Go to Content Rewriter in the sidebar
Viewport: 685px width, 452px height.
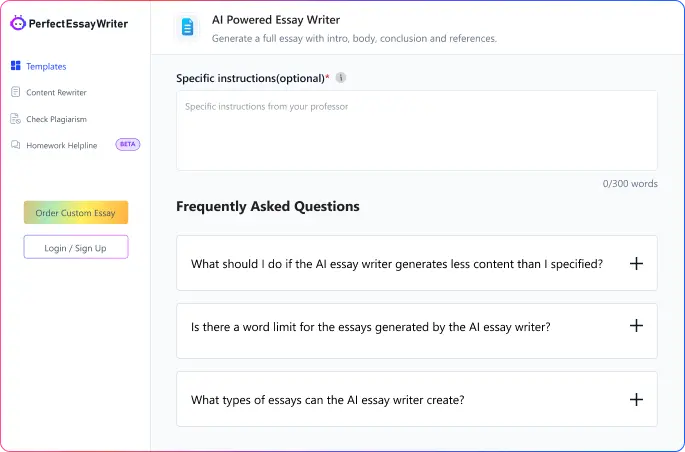[56, 92]
